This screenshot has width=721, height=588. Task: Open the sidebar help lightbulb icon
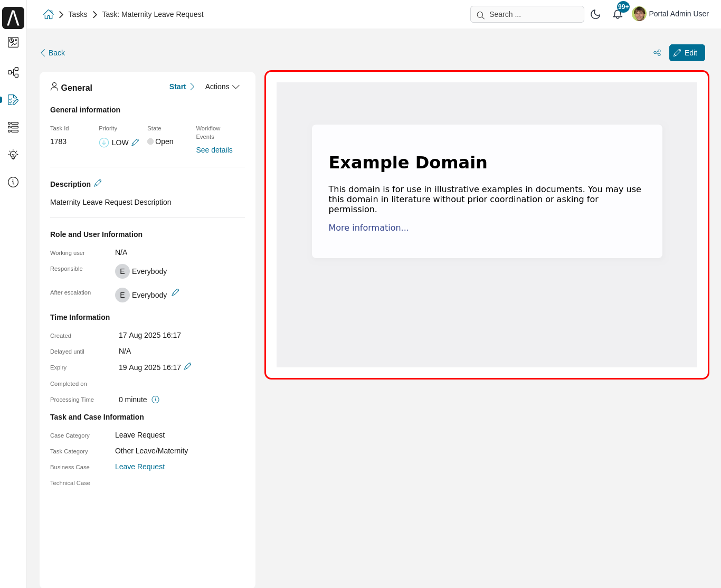[13, 155]
